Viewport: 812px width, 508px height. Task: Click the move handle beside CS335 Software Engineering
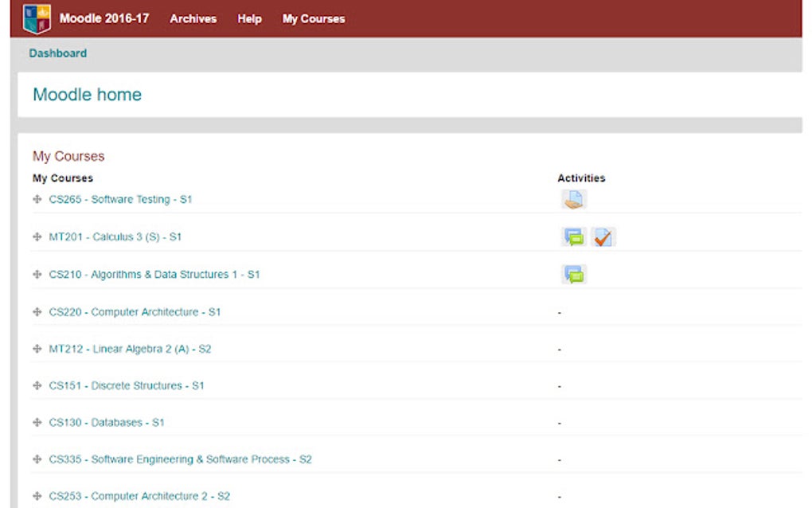pos(37,459)
